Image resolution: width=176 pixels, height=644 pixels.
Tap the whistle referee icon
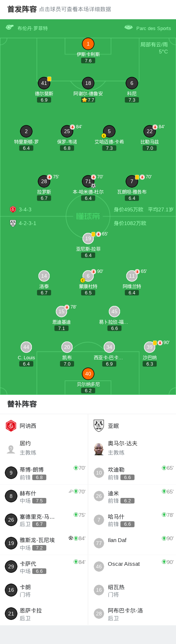10,27
